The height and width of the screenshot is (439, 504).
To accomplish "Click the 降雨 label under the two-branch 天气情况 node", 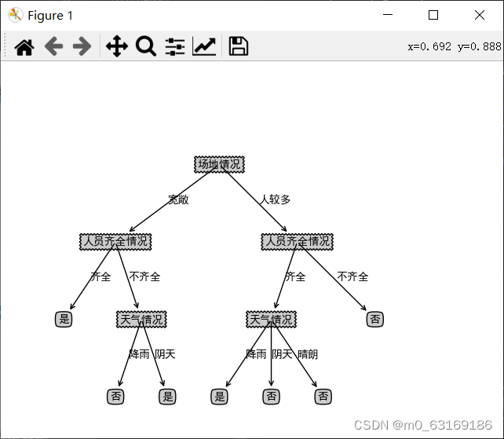I will (x=139, y=354).
